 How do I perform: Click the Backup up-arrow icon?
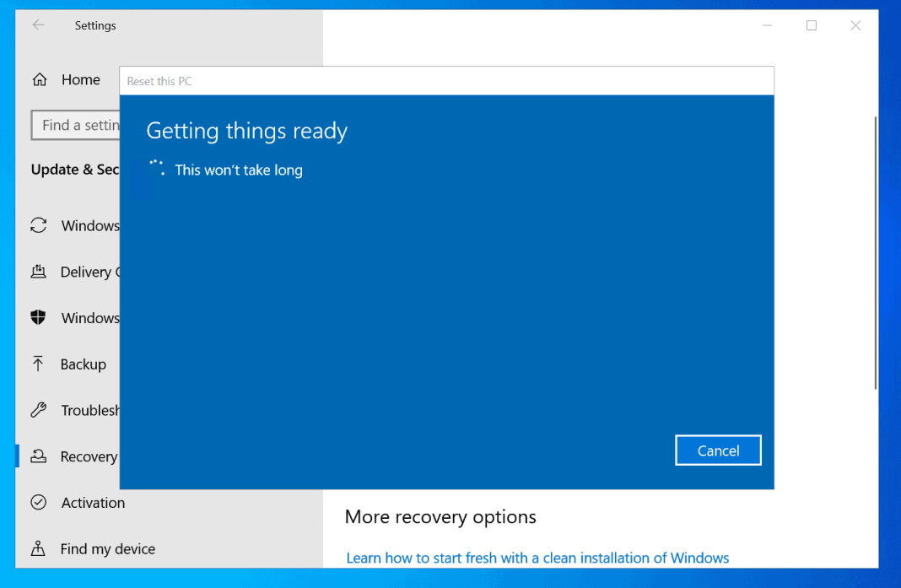tap(39, 364)
